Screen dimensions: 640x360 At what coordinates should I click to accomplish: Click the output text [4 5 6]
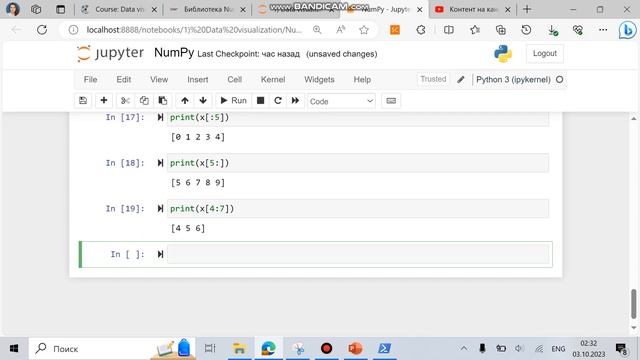[188, 228]
